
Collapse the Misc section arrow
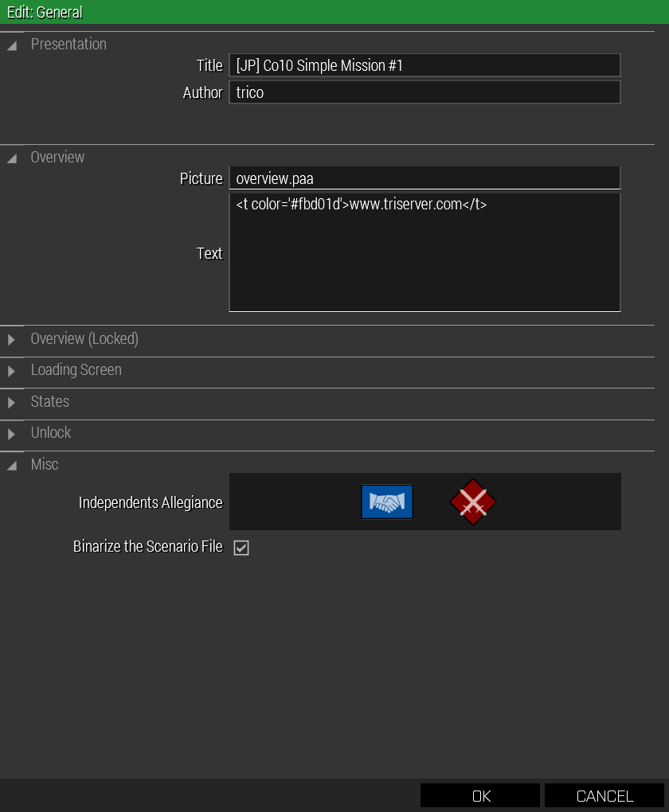point(12,466)
